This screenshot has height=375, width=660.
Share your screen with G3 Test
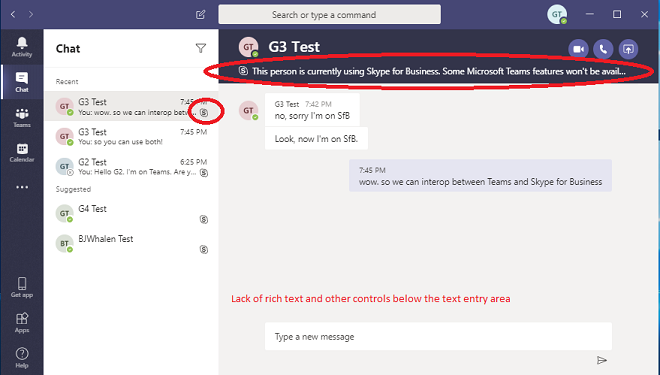click(x=628, y=49)
